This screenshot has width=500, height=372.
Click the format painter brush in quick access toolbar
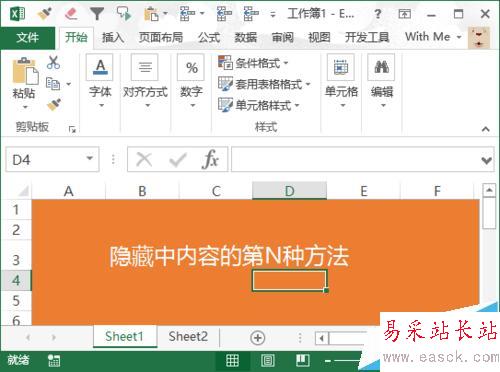click(45, 14)
